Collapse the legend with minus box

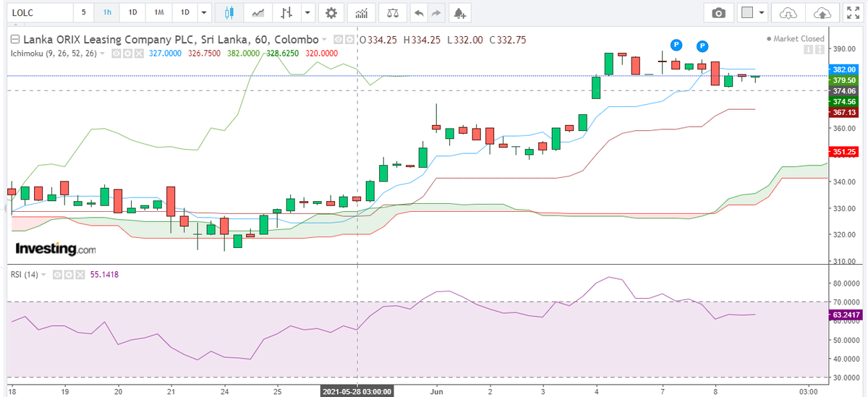pos(14,40)
